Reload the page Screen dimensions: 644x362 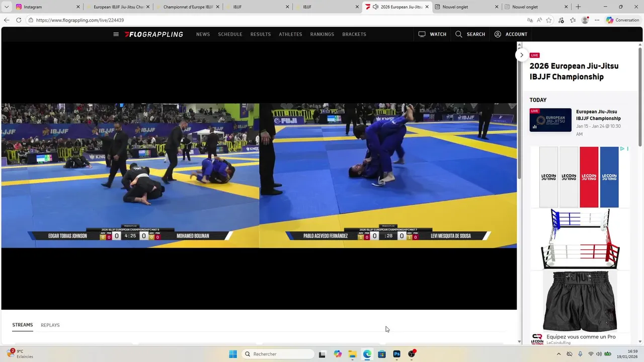19,20
